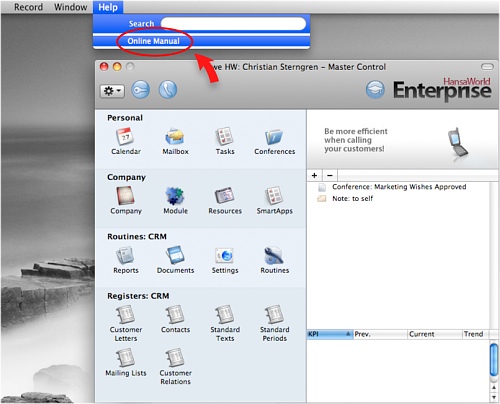Open the Mailbox icon

point(175,137)
